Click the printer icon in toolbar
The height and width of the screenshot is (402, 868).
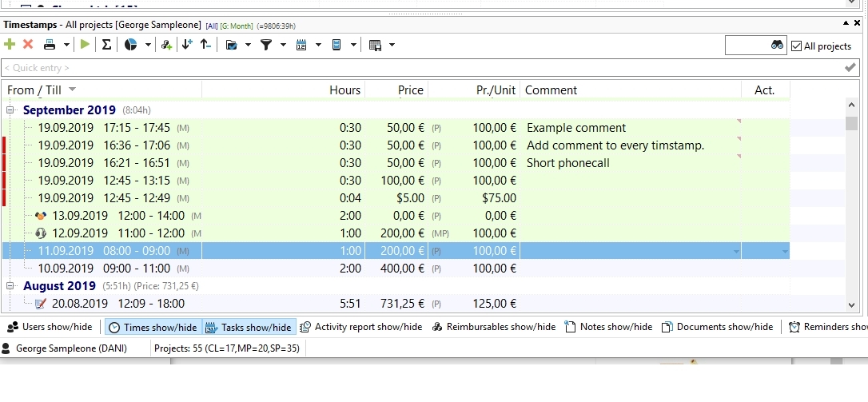(50, 45)
